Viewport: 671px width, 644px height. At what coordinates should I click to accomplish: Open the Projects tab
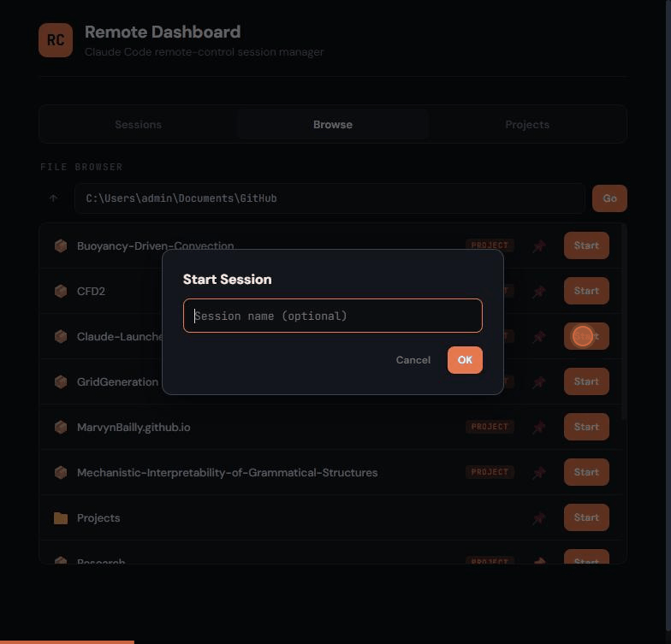[x=526, y=125]
